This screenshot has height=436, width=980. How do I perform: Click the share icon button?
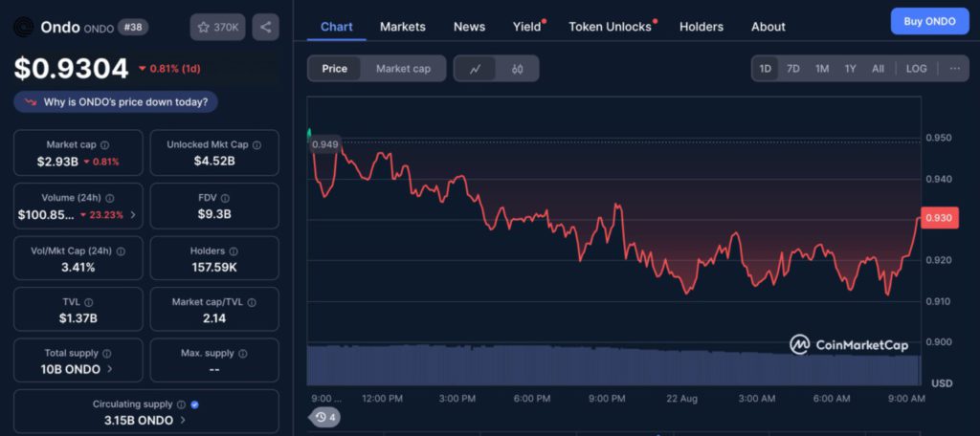pyautogui.click(x=265, y=27)
